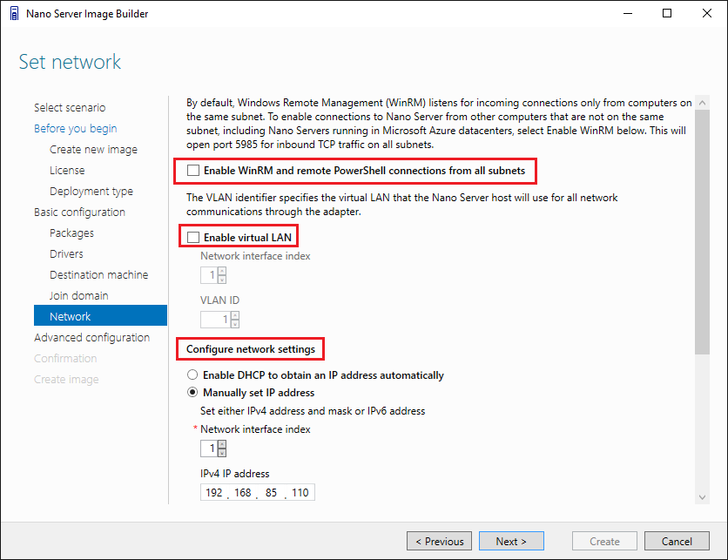Switch to the Packages step

coord(71,233)
